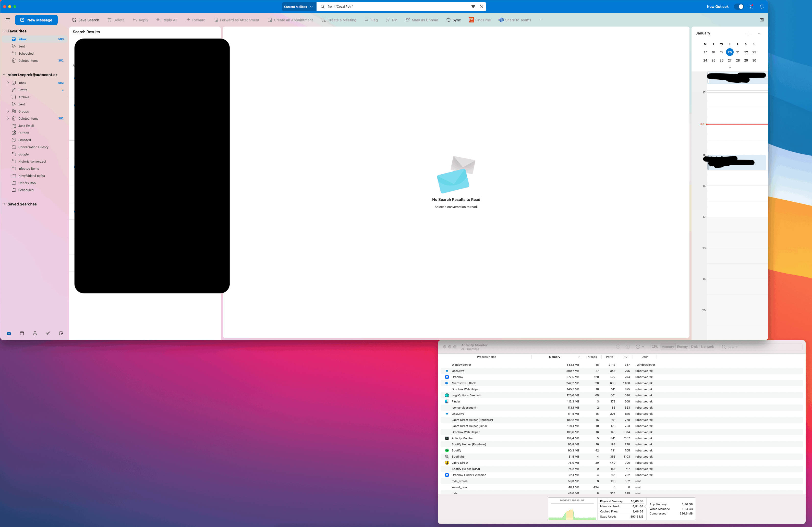This screenshot has width=812, height=527.
Task: Click the Sync toolbar icon
Action: coord(448,20)
